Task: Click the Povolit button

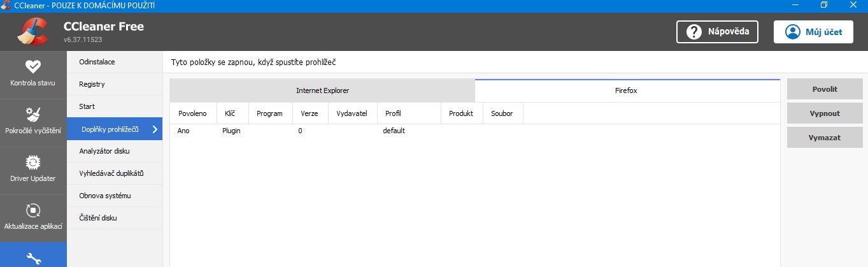Action: click(x=825, y=89)
